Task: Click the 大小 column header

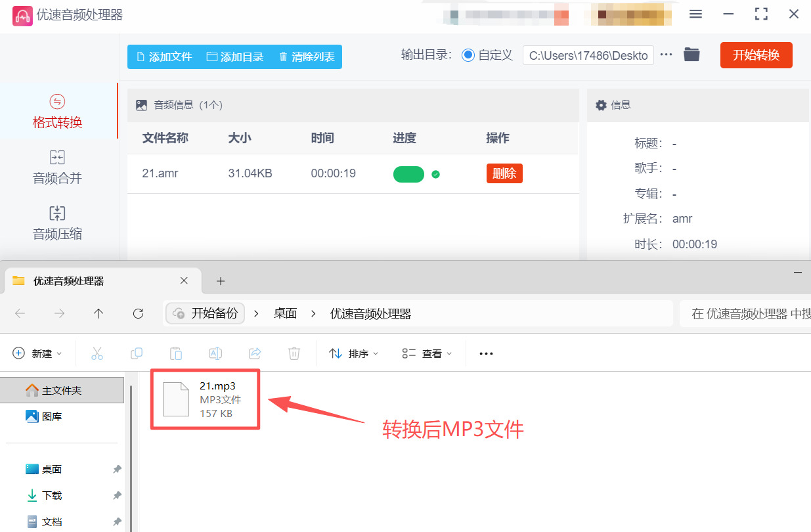Action: [x=240, y=138]
